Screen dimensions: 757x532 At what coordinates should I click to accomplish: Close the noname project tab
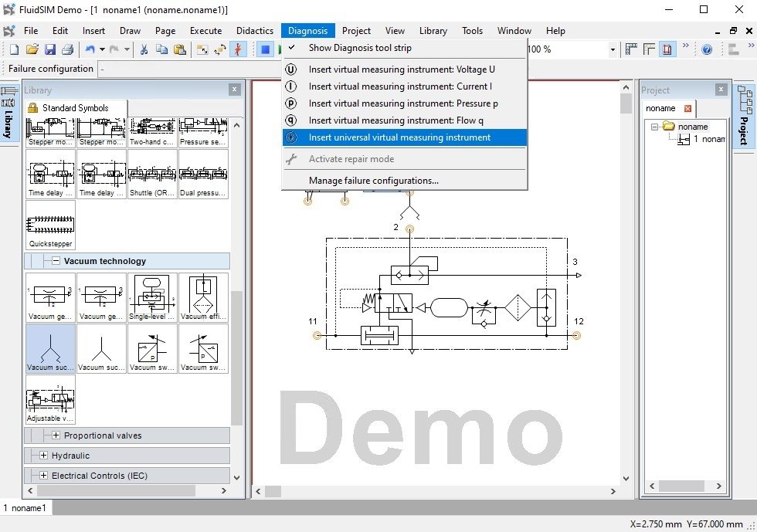(688, 109)
